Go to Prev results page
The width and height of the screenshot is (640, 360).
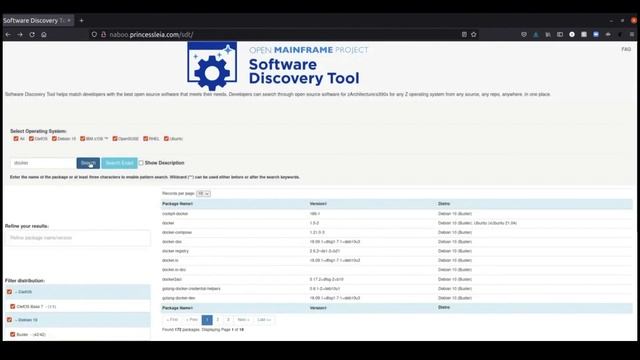(x=192, y=320)
